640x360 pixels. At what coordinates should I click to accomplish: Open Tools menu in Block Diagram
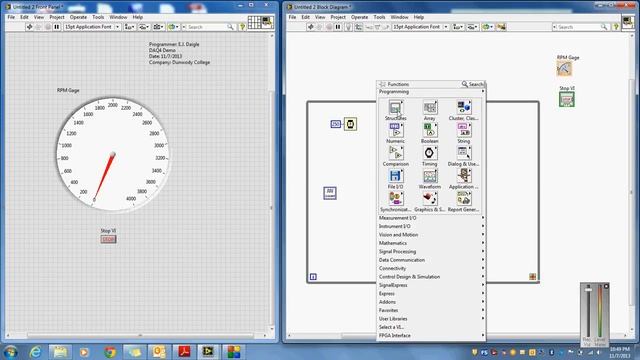tap(379, 17)
